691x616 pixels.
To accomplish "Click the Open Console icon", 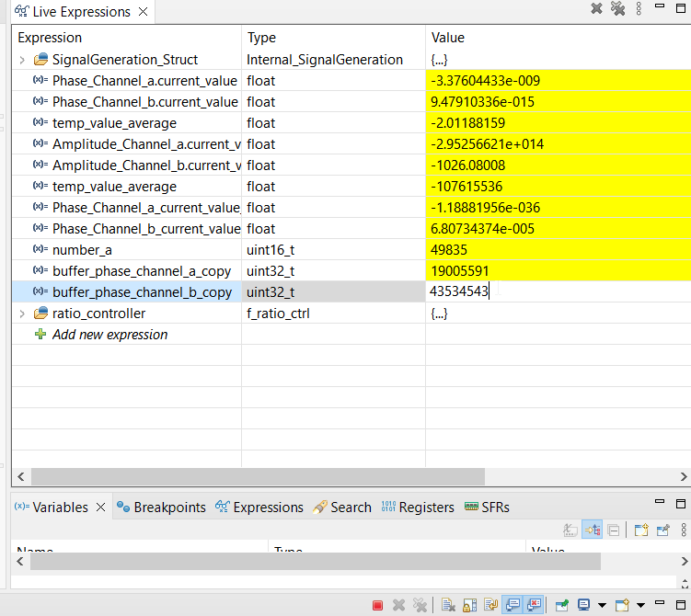I will (622, 606).
